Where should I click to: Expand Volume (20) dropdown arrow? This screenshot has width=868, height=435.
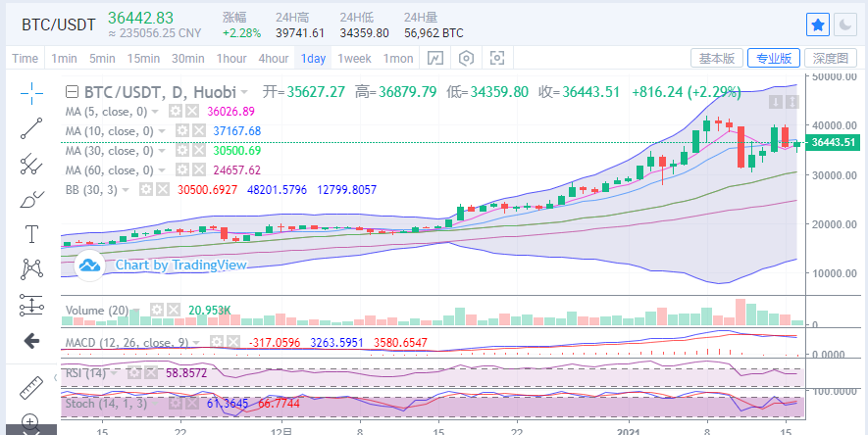point(136,310)
